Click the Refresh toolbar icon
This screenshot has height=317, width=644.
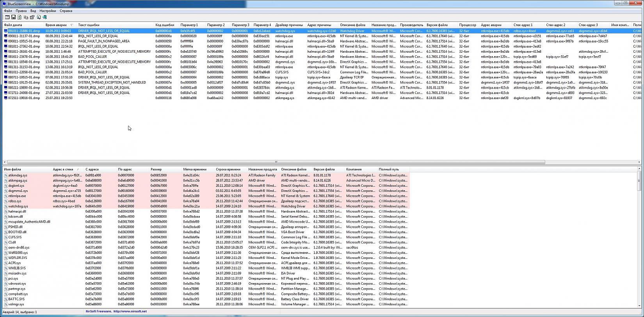(x=20, y=17)
